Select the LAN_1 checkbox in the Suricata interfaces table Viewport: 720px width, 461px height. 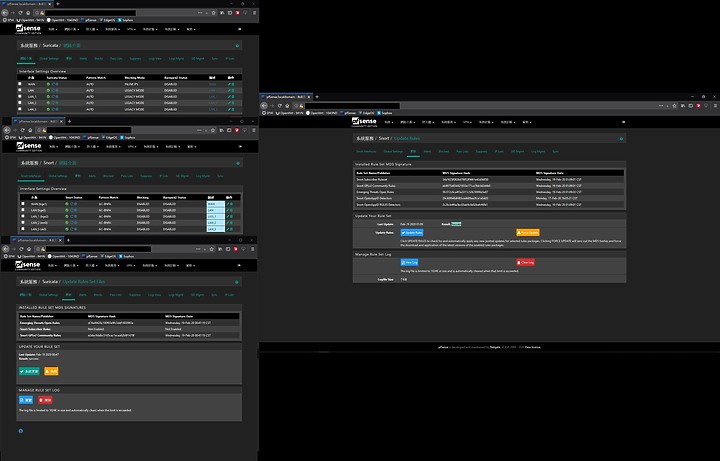click(x=20, y=96)
